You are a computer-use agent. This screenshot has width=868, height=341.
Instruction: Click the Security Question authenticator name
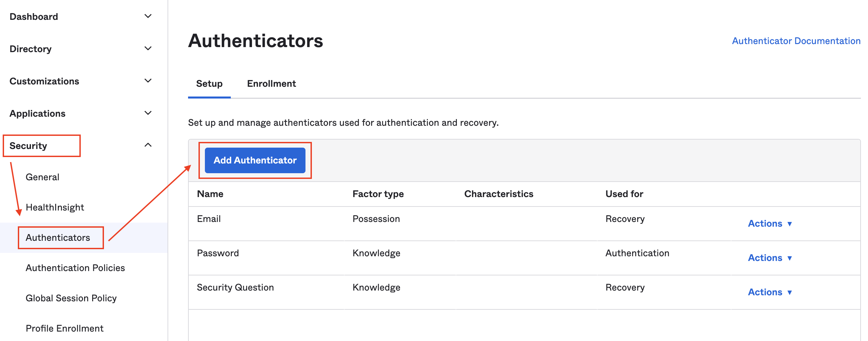pyautogui.click(x=235, y=288)
